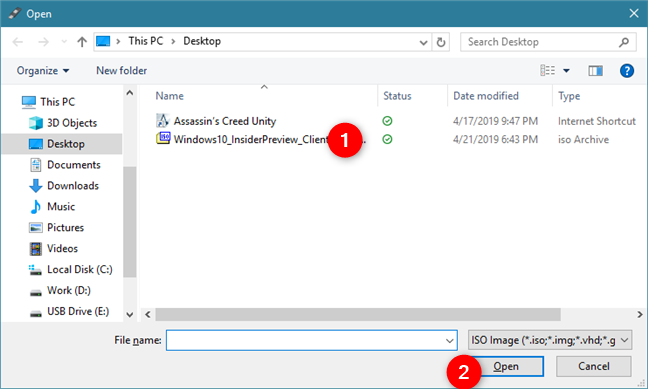Click sync status check for Windows10 ISO

point(387,139)
